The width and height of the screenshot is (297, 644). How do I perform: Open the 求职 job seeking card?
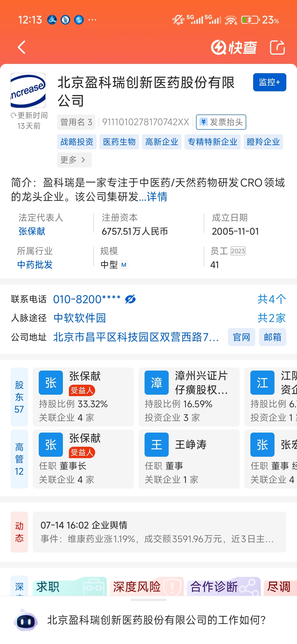[70, 586]
